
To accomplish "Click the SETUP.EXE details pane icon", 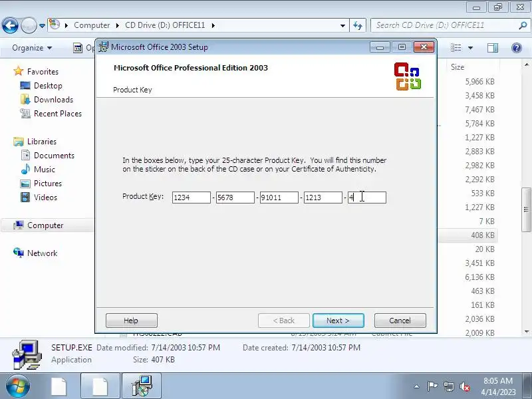I will (x=27, y=354).
